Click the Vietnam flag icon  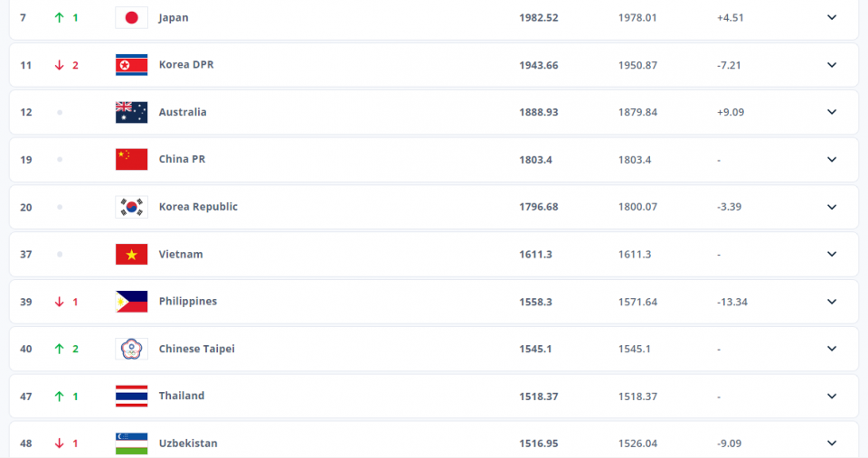131,254
